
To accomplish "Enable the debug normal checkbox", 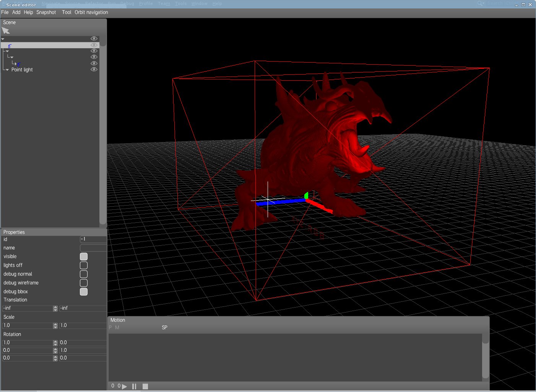I will point(84,274).
